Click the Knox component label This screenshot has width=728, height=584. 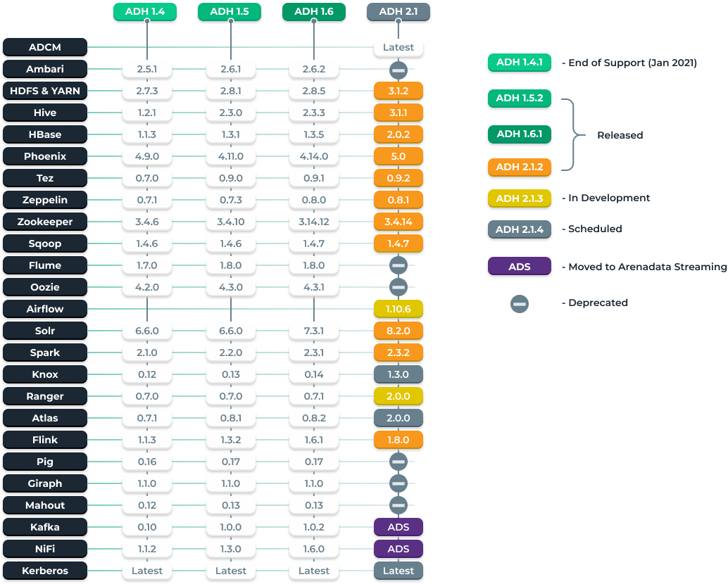(45, 374)
